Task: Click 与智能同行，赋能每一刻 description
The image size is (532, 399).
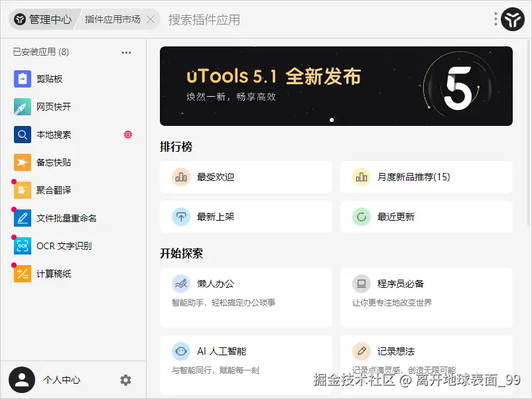Action: pos(216,370)
